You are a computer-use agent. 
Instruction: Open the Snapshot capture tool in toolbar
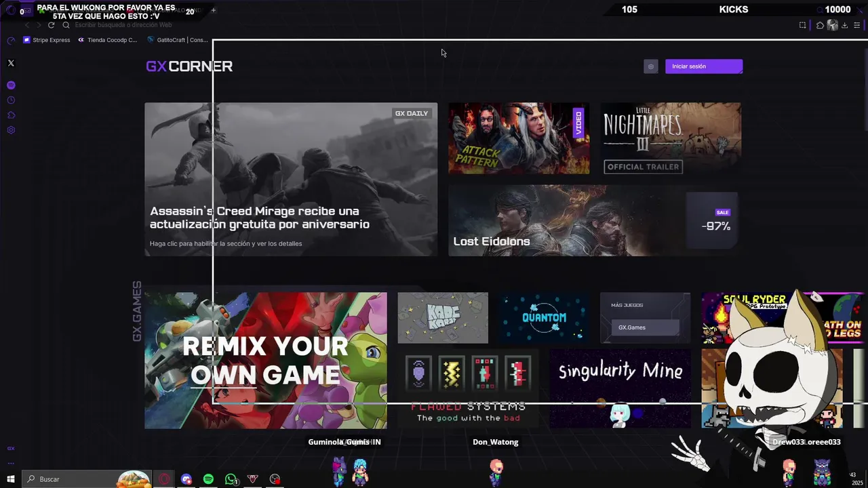tap(803, 25)
